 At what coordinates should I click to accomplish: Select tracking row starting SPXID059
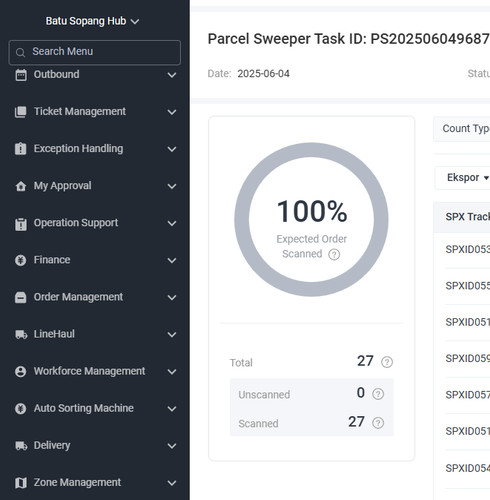pyautogui.click(x=468, y=359)
